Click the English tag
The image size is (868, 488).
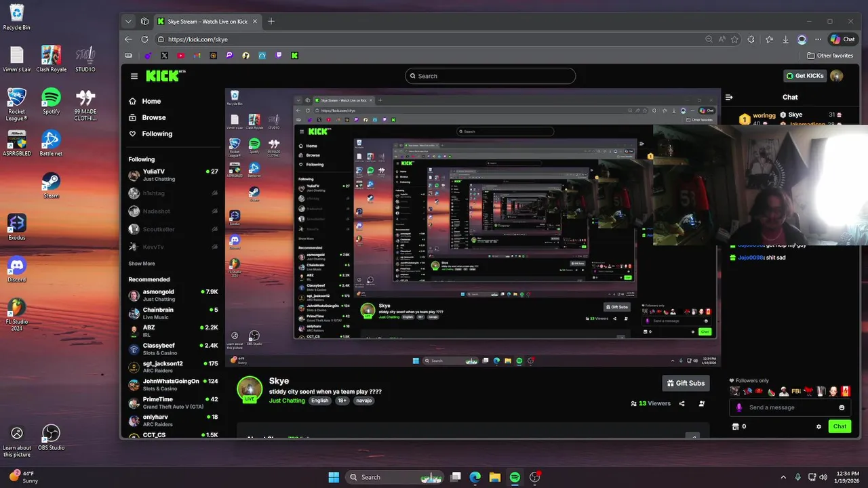coord(319,401)
